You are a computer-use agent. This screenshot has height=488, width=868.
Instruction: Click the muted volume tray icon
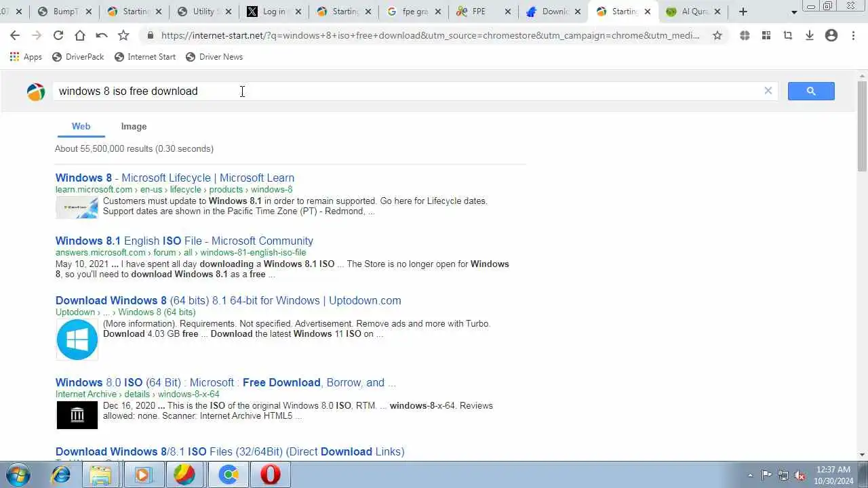[800, 475]
